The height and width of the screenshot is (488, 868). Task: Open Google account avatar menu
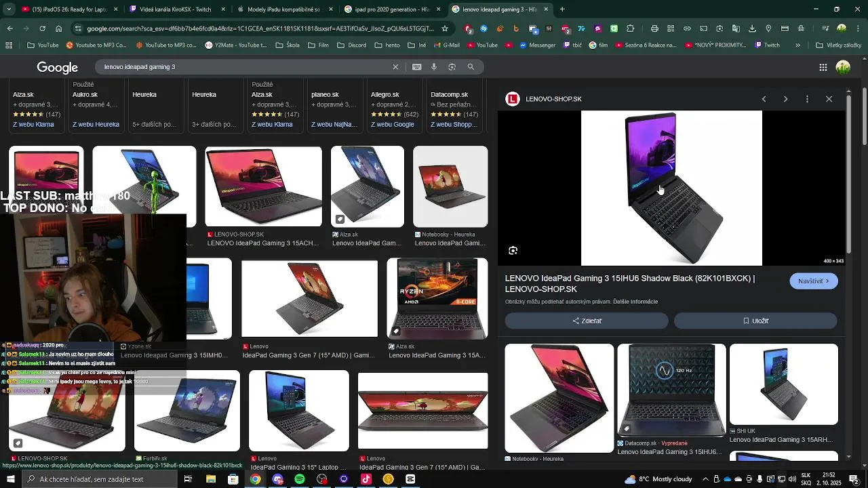[843, 67]
